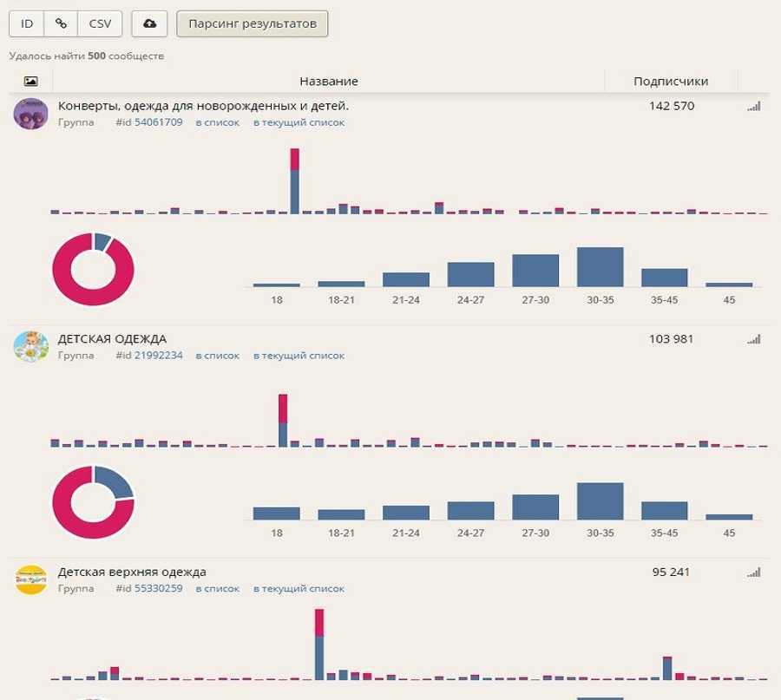Viewport: 781px width, 700px height.
Task: Click stats icon next to 142 570
Action: pyautogui.click(x=754, y=106)
